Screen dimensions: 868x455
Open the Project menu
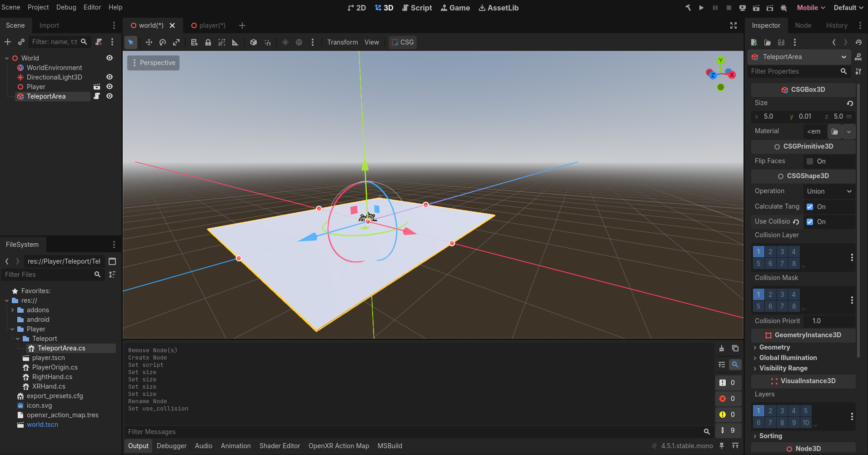(38, 7)
